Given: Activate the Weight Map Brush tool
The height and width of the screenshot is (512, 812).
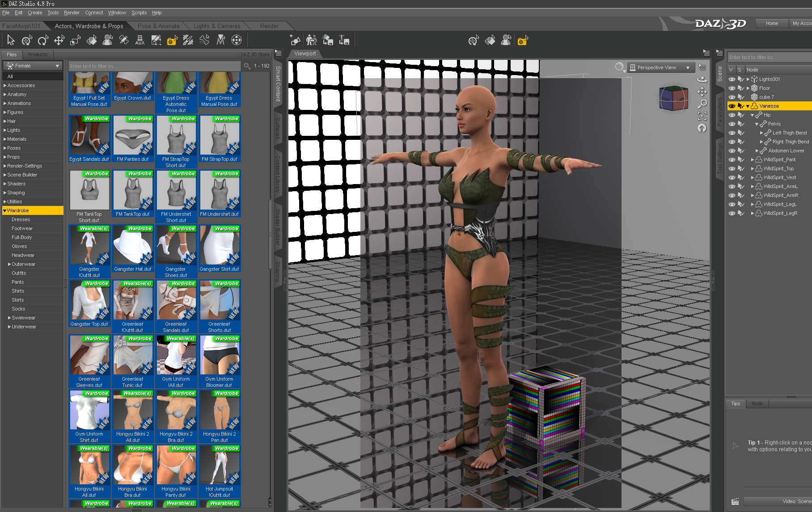Looking at the screenshot, I should (x=188, y=41).
